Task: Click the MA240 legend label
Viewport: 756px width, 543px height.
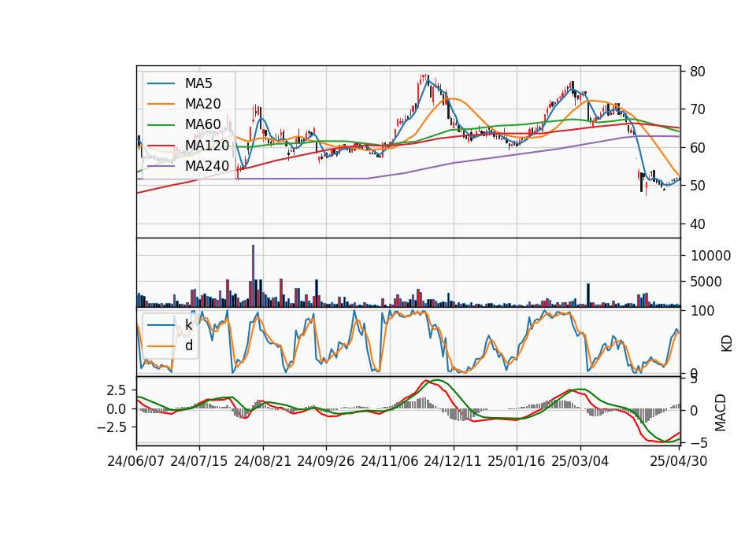Action: point(207,166)
